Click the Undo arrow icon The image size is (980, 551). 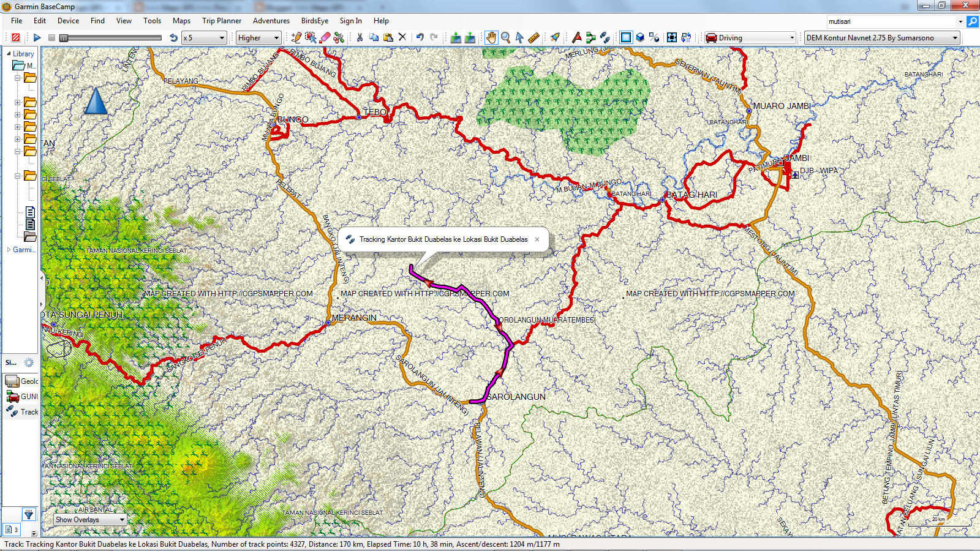[420, 37]
